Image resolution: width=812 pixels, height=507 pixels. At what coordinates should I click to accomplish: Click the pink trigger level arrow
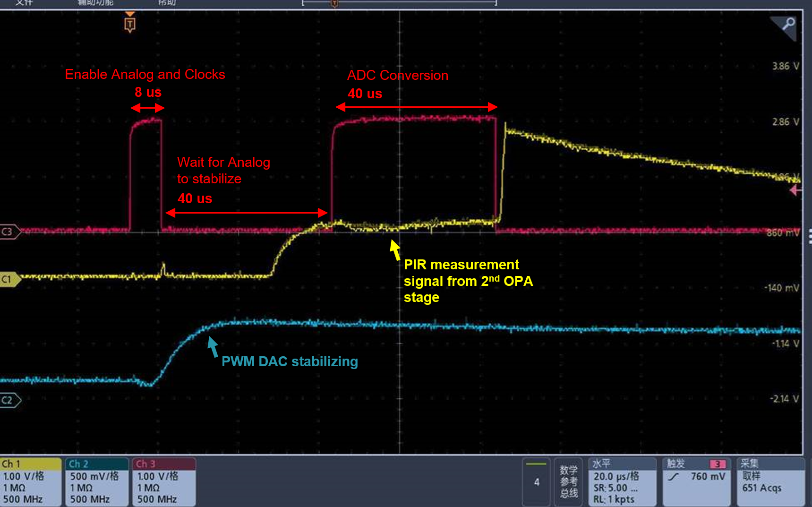pos(795,190)
